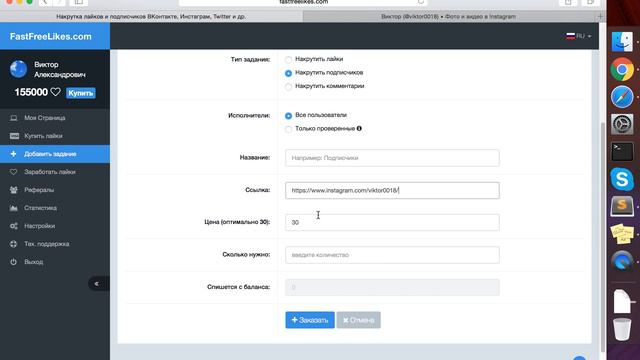Click the page vertical scrollbar
640x360 pixels.
pyautogui.click(x=603, y=237)
